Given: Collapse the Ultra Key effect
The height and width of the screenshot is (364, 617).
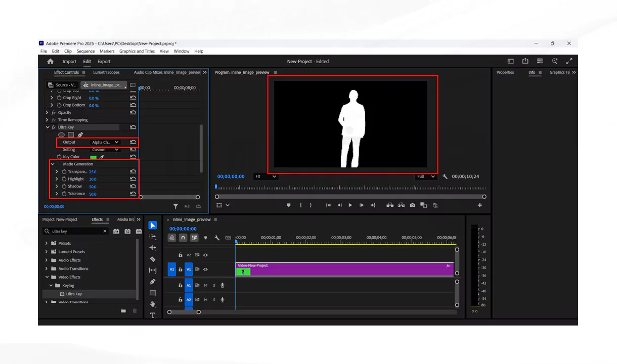Looking at the screenshot, I should pyautogui.click(x=47, y=127).
